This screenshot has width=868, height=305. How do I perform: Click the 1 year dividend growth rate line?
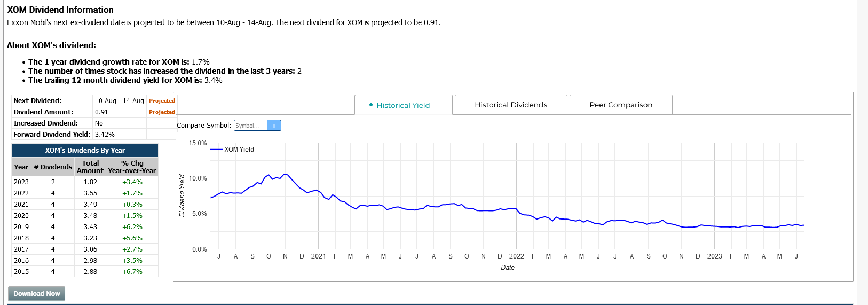click(x=119, y=62)
